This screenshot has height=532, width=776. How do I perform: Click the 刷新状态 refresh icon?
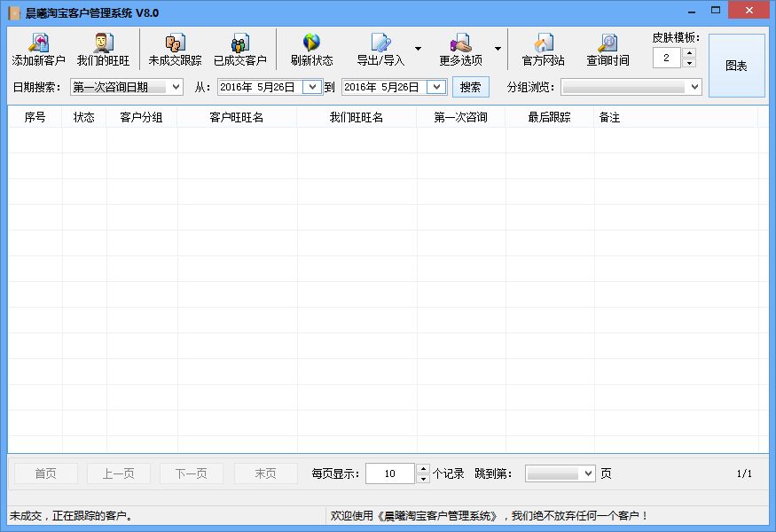point(310,49)
